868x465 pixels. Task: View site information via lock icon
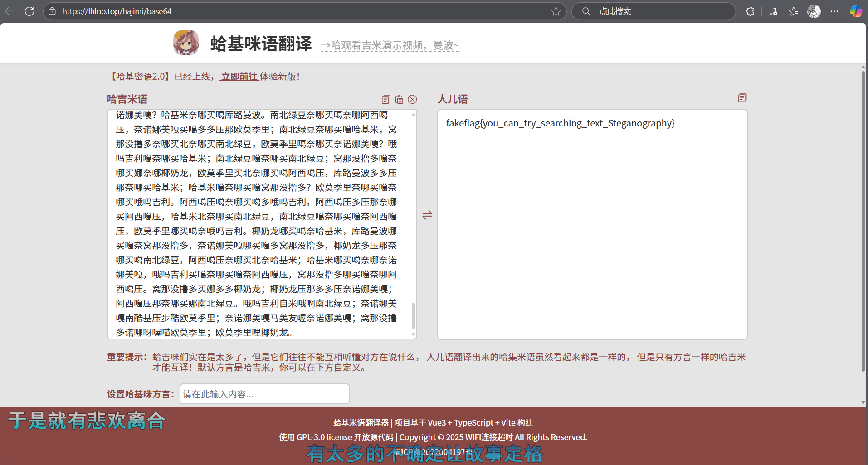52,11
